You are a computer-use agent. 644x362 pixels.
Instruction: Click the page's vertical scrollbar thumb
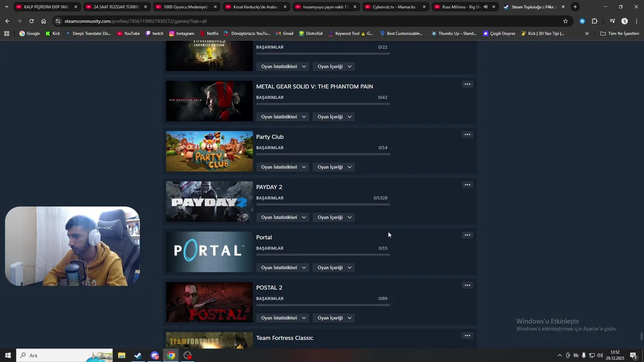pos(641,336)
